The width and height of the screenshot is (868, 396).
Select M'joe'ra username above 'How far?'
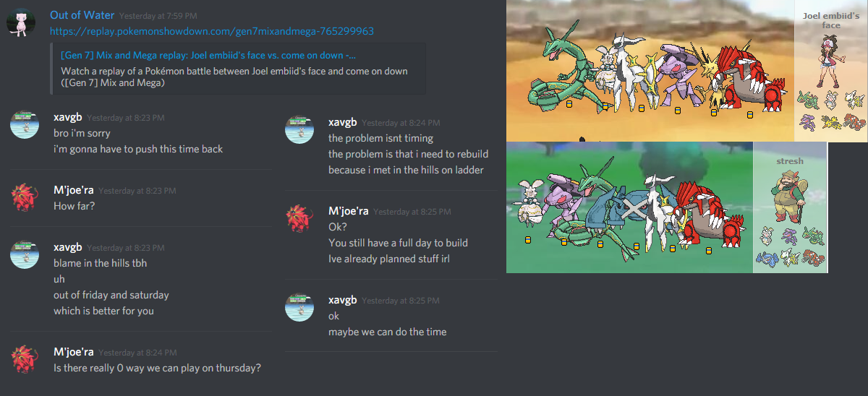coord(74,190)
